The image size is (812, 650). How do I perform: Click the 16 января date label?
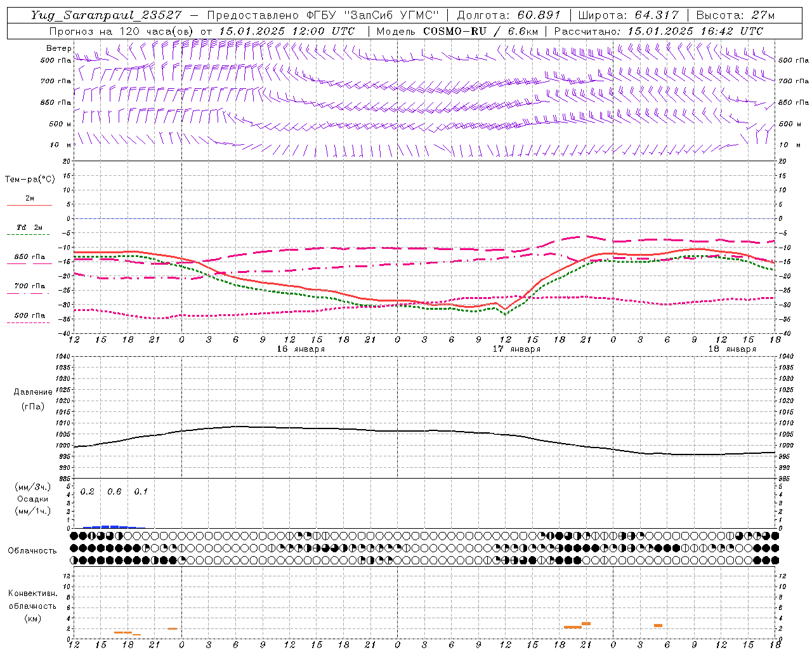click(x=301, y=349)
